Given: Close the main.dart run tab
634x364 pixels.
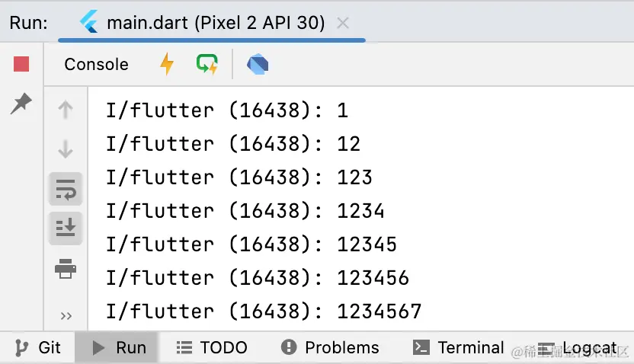Looking at the screenshot, I should [x=343, y=23].
